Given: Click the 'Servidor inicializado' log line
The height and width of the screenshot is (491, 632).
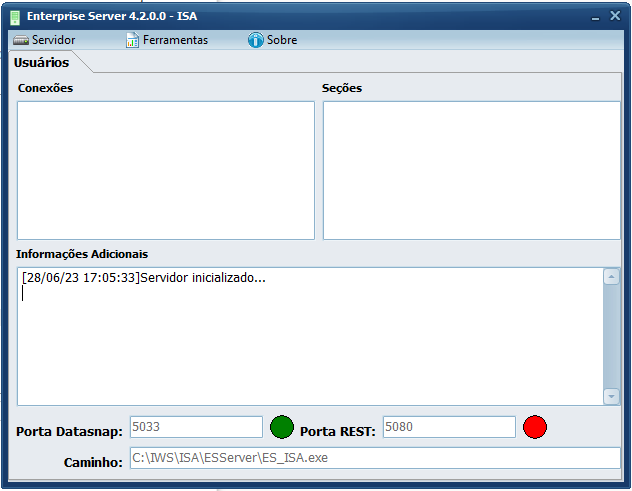Looking at the screenshot, I should coord(144,278).
